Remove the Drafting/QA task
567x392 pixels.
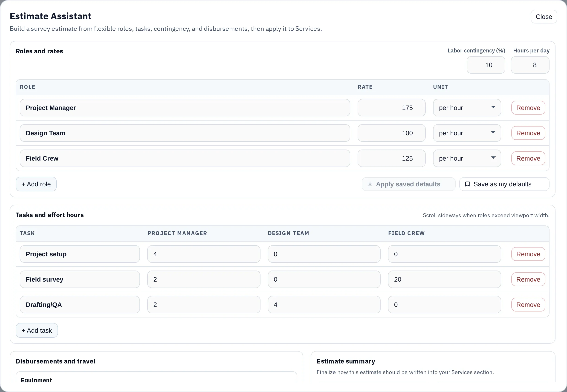[528, 305]
